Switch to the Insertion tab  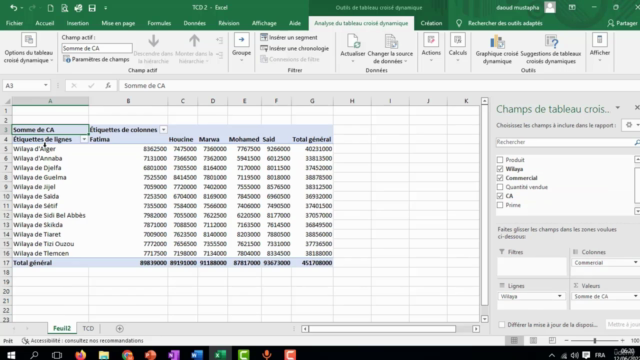(78, 23)
